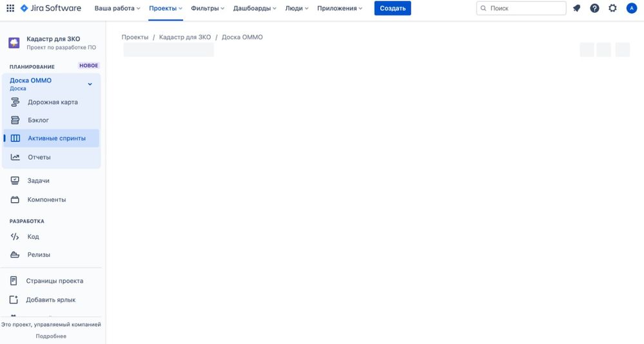Expand the Приложения dropdown
Screen dimensions: 644x344
point(340,8)
